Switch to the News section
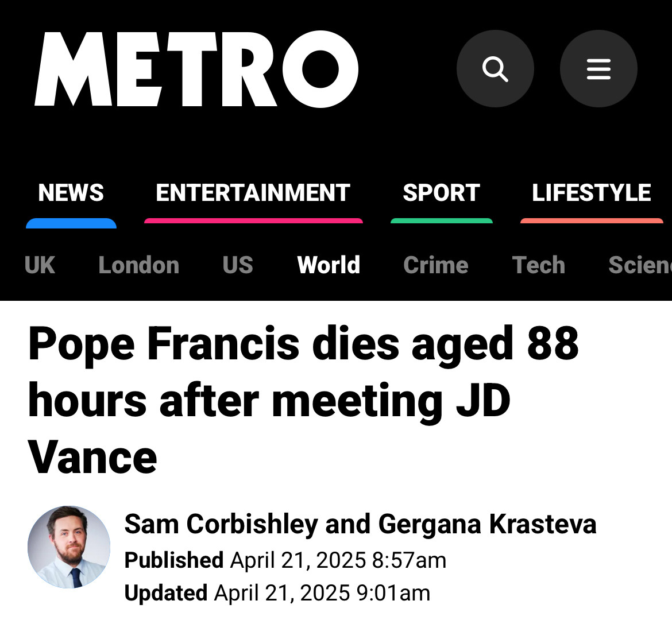Image resolution: width=672 pixels, height=620 pixels. 71,193
